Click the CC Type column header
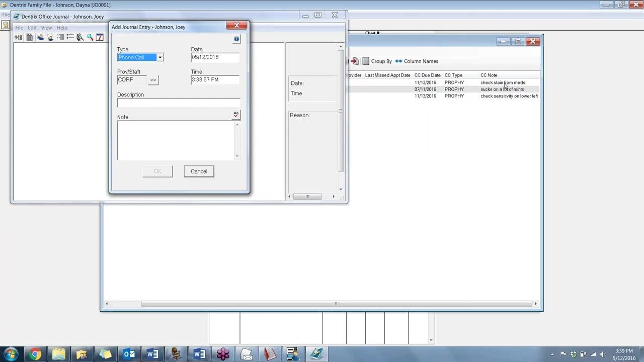Screen dimensions: 644x362 tap(453, 75)
